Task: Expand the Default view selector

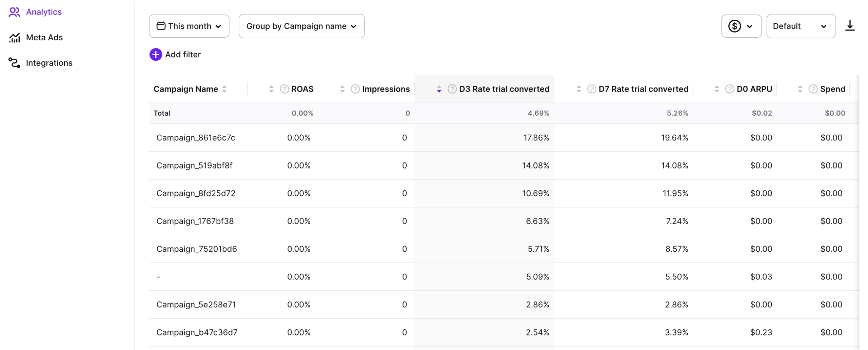Action: [x=801, y=26]
